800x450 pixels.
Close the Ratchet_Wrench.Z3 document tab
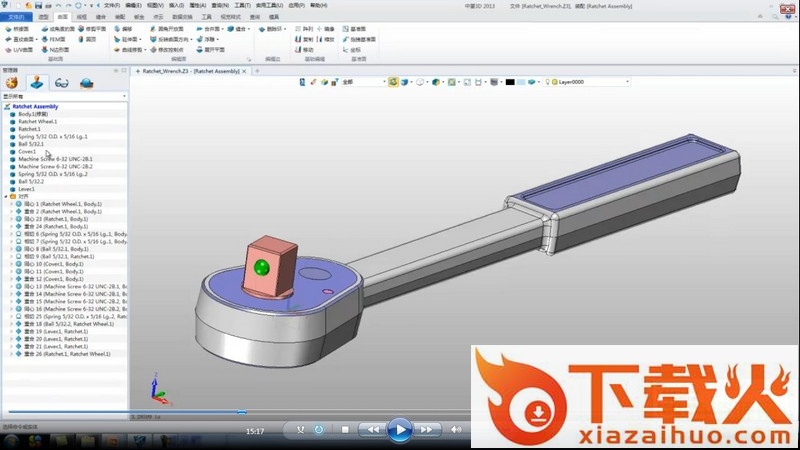point(246,71)
